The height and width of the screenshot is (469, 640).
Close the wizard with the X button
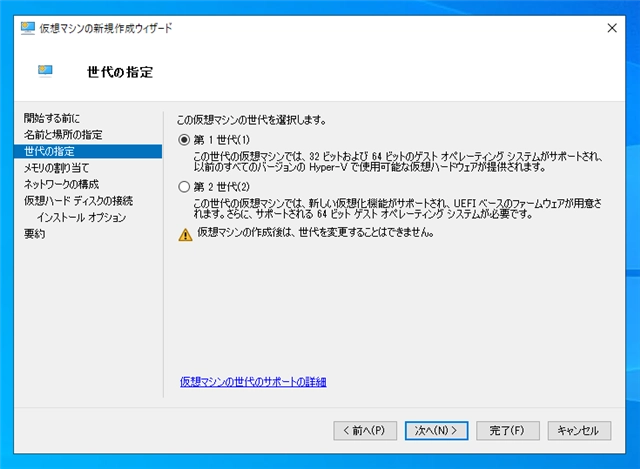pos(612,28)
